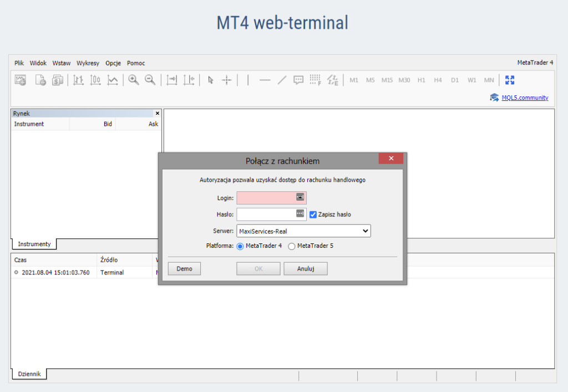568x392 pixels.
Task: Toggle chart auto scroll icon
Action: [x=172, y=80]
